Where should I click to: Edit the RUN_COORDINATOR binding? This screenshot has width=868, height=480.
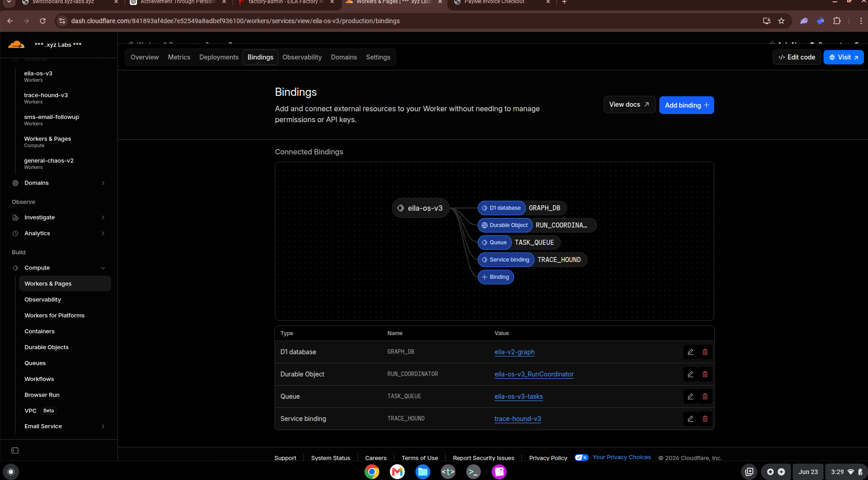click(690, 374)
